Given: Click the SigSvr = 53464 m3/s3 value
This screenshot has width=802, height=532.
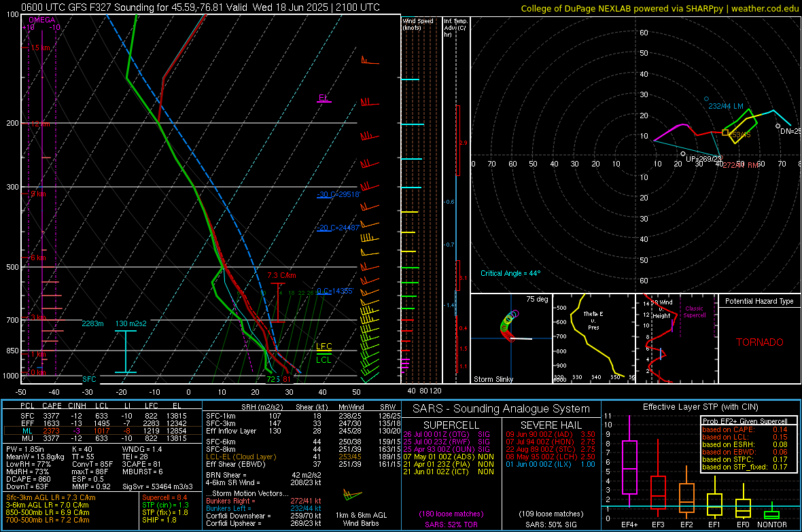Looking at the screenshot, I should pos(158,486).
